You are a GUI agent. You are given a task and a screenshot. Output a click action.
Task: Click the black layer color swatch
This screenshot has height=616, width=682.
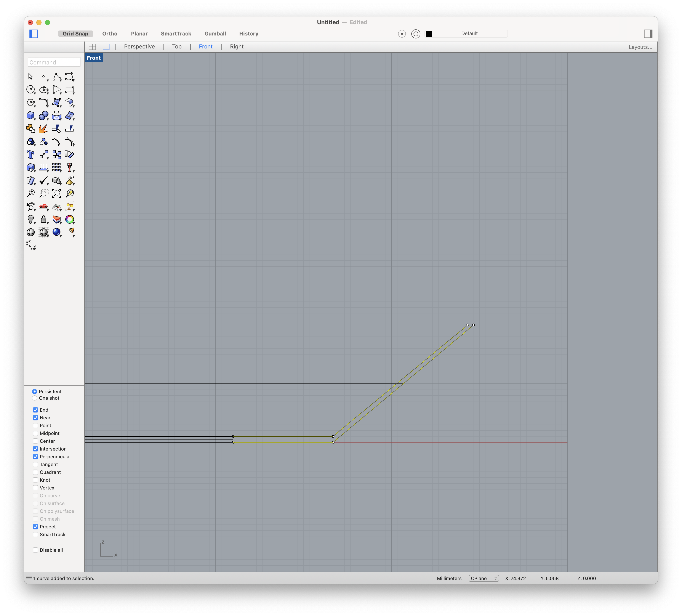[x=429, y=34]
